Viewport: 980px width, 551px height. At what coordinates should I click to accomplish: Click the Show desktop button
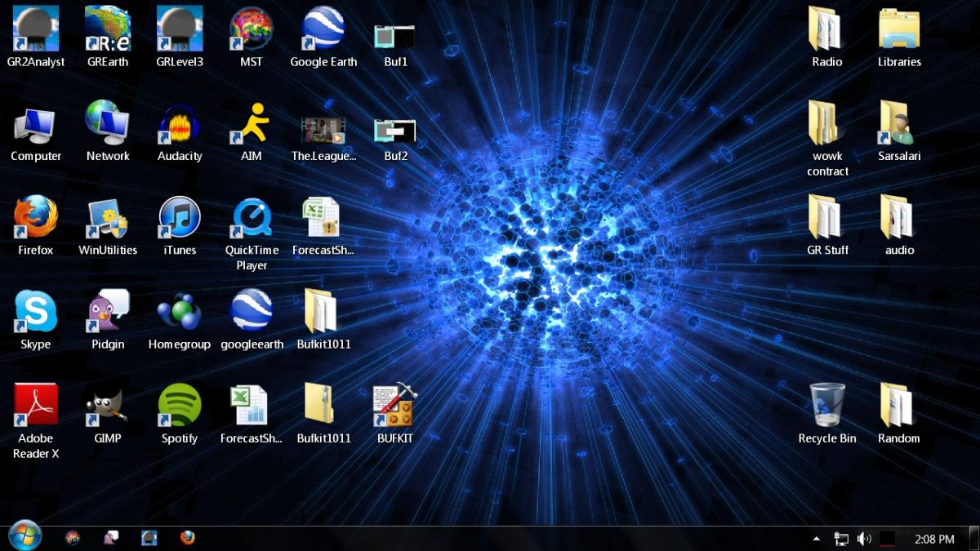(x=974, y=539)
